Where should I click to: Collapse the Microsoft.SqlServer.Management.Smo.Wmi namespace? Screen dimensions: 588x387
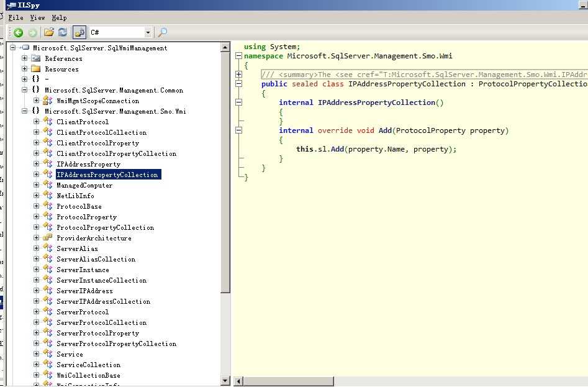(x=24, y=111)
